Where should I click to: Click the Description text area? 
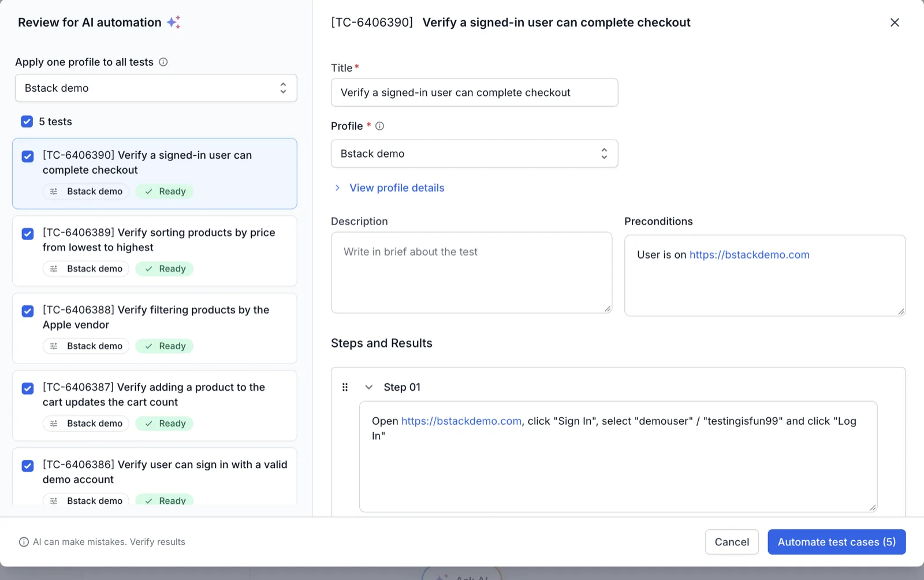[471, 273]
